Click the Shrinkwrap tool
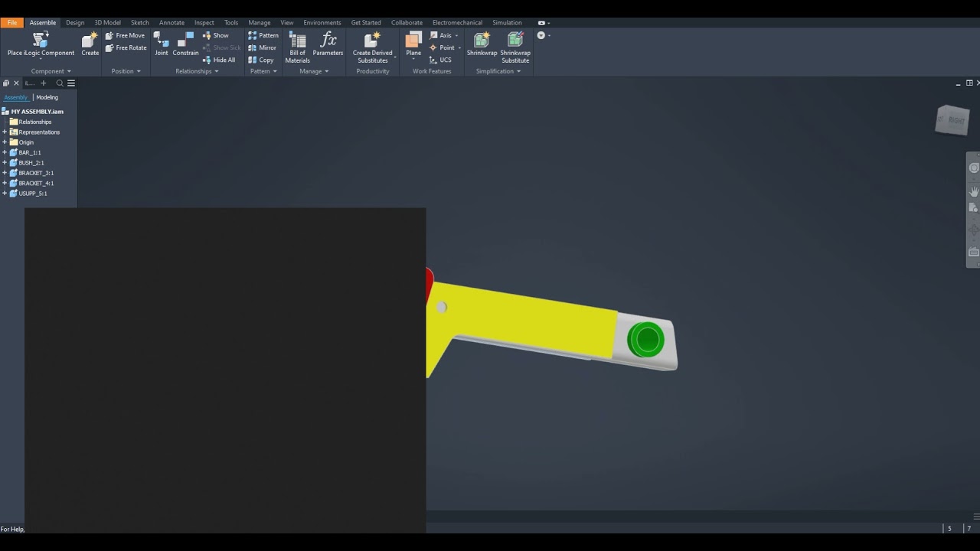 coord(482,44)
